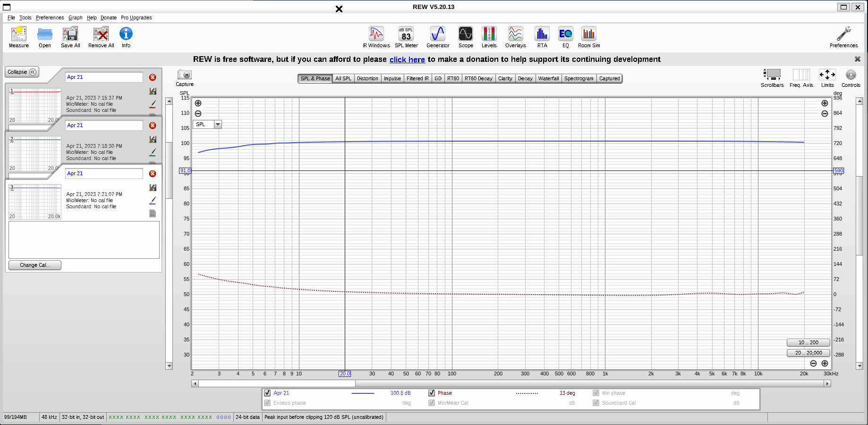Screen dimensions: 868x425
Task: Zoom in left SPL axis
Action: (x=198, y=103)
